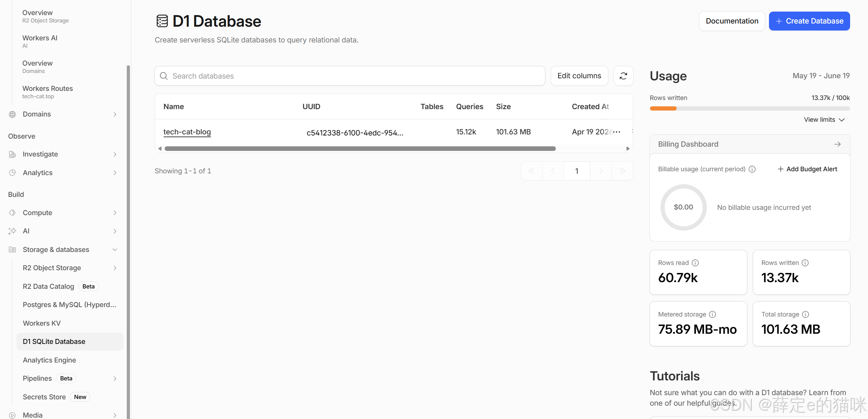
Task: Open the tech-cat-blog database link
Action: [x=187, y=132]
